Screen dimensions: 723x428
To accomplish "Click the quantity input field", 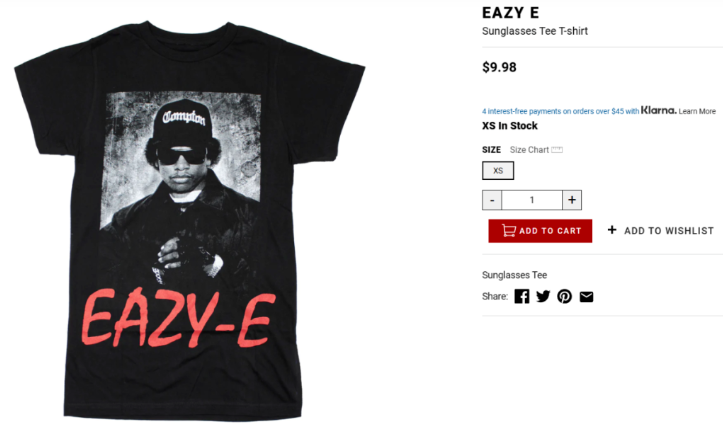I will click(x=532, y=200).
